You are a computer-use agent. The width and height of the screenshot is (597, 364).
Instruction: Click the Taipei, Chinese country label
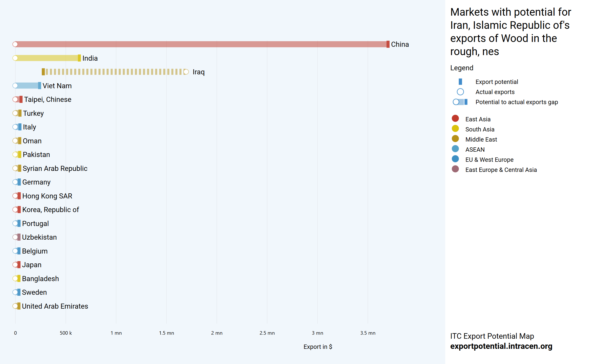pyautogui.click(x=48, y=100)
